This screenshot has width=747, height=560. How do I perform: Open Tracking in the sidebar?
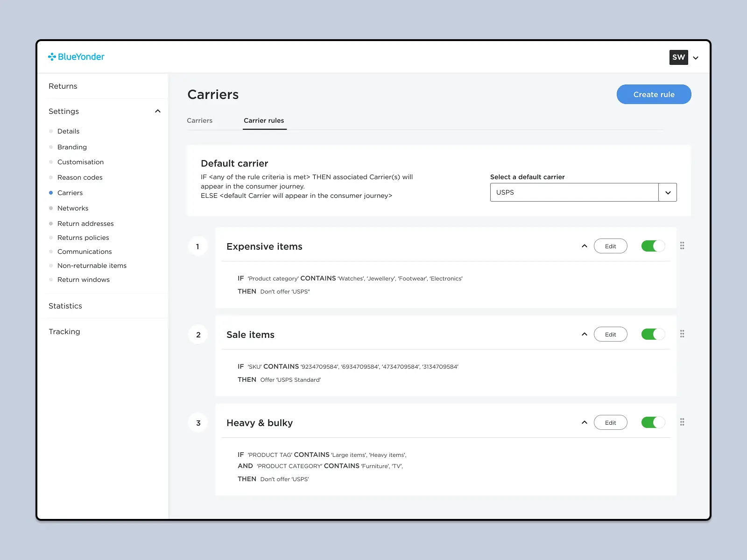click(64, 332)
